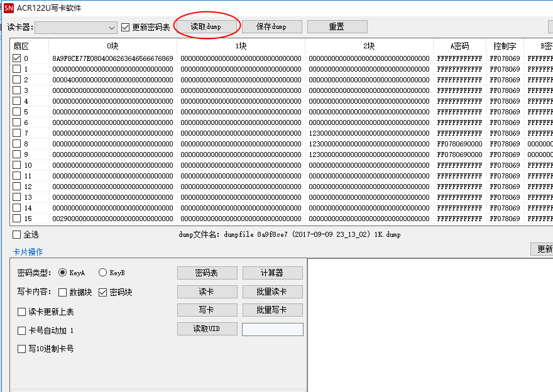Click the dump filename text dumpfile 8a9f8ce7
Viewport: 553px width, 392px height.
pos(256,234)
